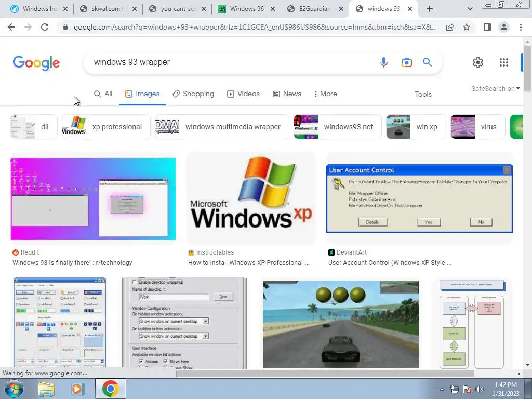Select the virus suggestion chip
Screen dimensions: 532x399
tap(478, 127)
